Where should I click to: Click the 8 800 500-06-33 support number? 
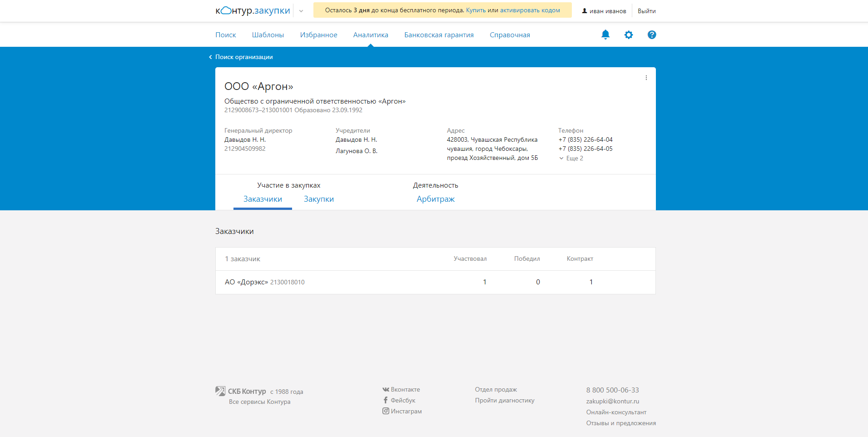(x=612, y=390)
